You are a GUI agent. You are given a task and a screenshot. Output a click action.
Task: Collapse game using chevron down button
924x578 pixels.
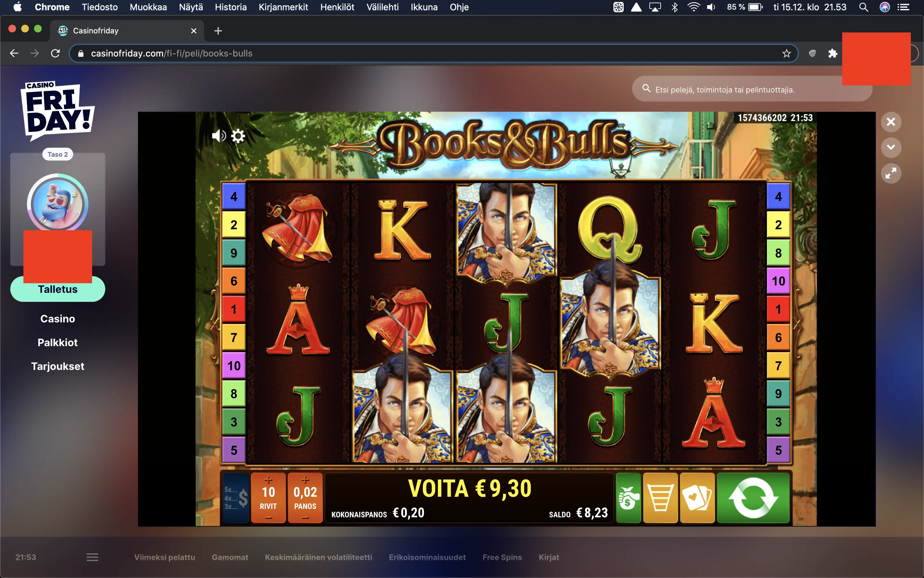[x=891, y=148]
